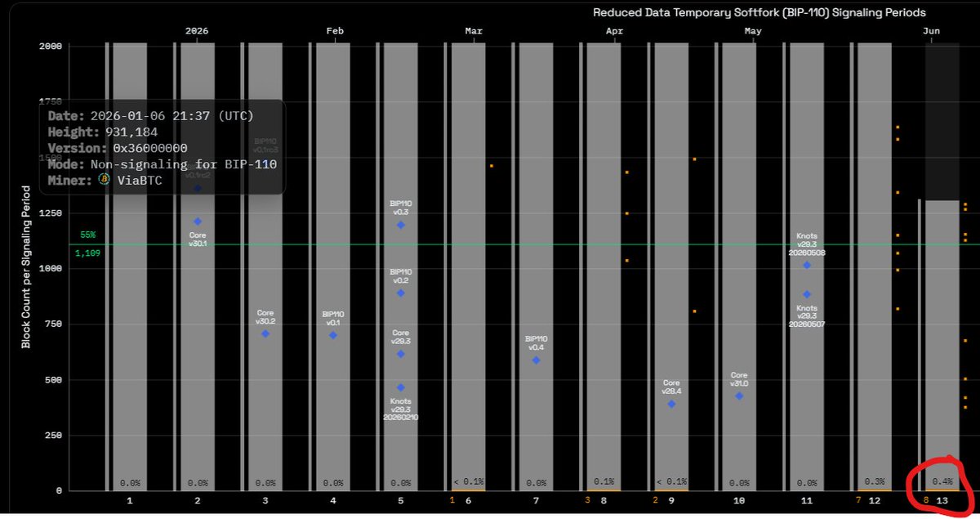Click the '0.4%' label in period 13
The image size is (980, 519).
[x=942, y=482]
